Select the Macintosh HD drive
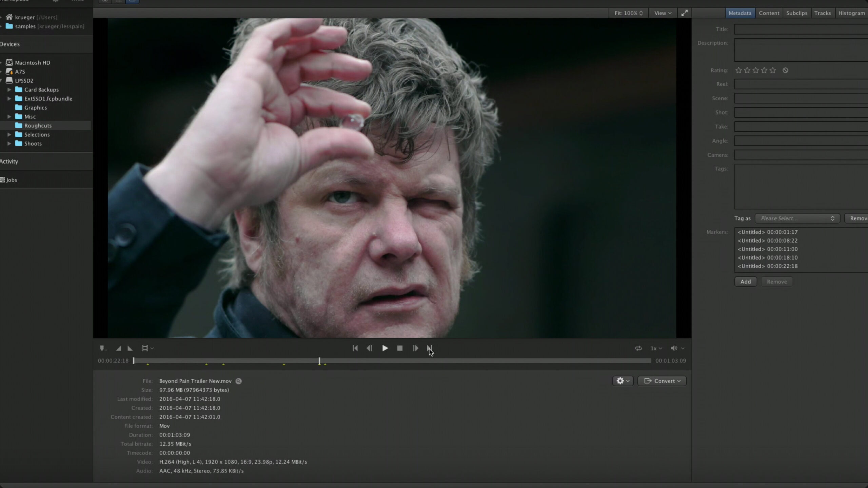Viewport: 868px width, 488px height. [33, 62]
